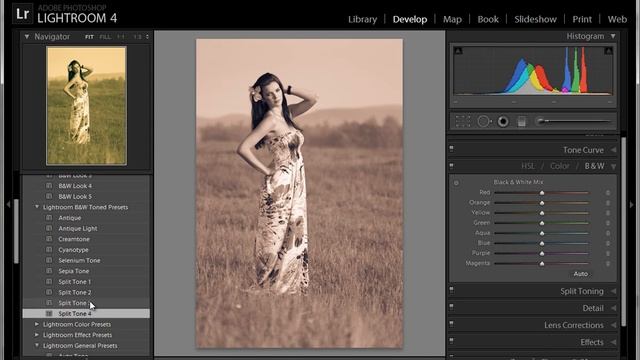This screenshot has height=360, width=640.
Task: Click the preset icon beside B&W Look 5
Action: (49, 196)
